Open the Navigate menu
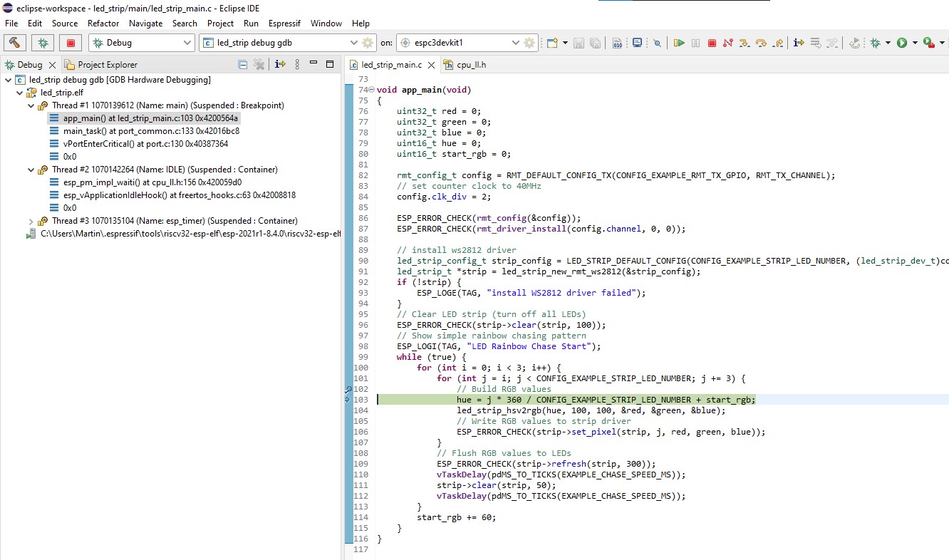This screenshot has width=949, height=560. 146,24
